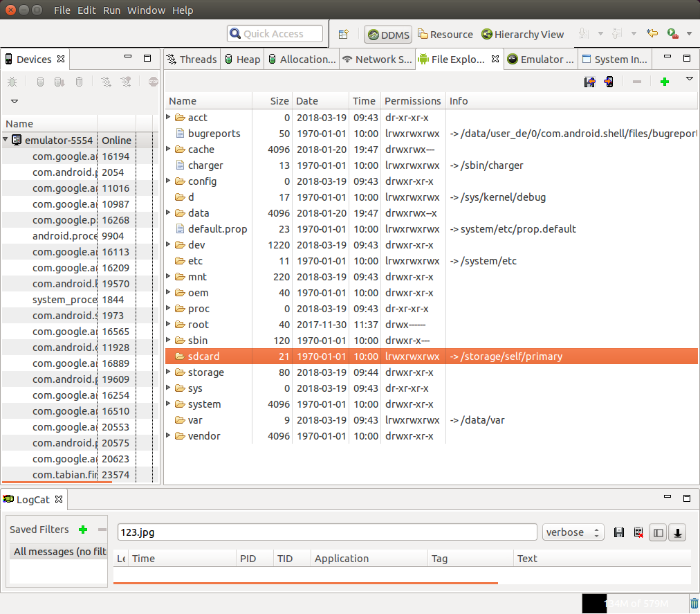Image resolution: width=700 pixels, height=614 pixels.
Task: Toggle LogCat scroll lock button
Action: [x=678, y=532]
